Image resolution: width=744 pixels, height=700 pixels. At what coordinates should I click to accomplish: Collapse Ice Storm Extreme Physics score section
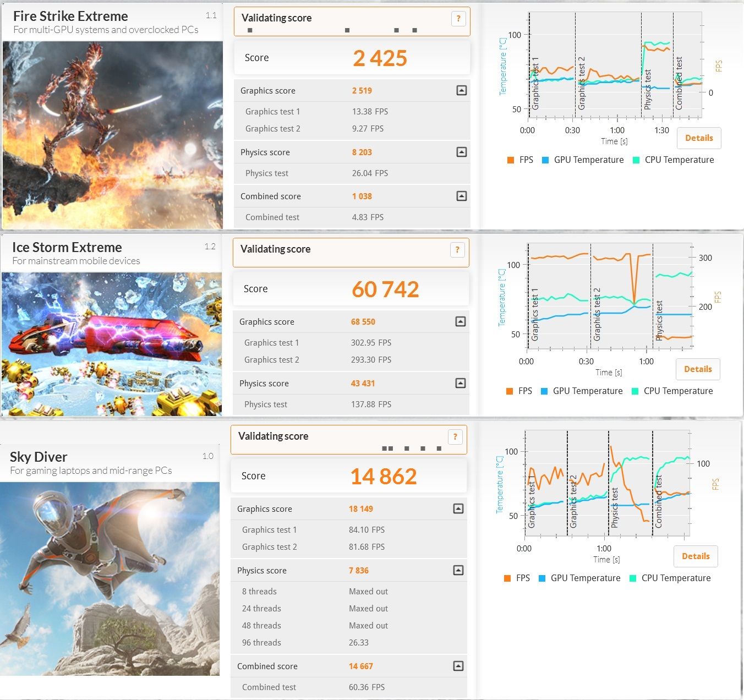[461, 384]
